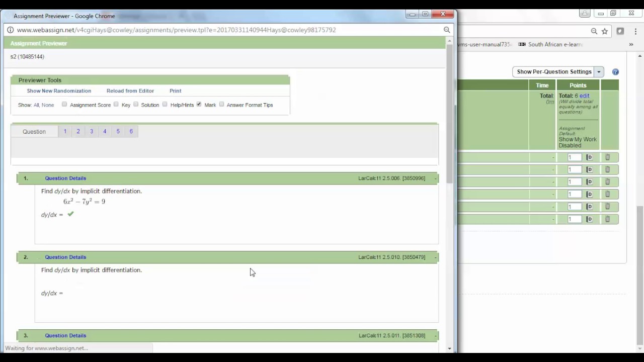Collapse question 2 with its minus sign
The height and width of the screenshot is (362, 644).
(435, 257)
